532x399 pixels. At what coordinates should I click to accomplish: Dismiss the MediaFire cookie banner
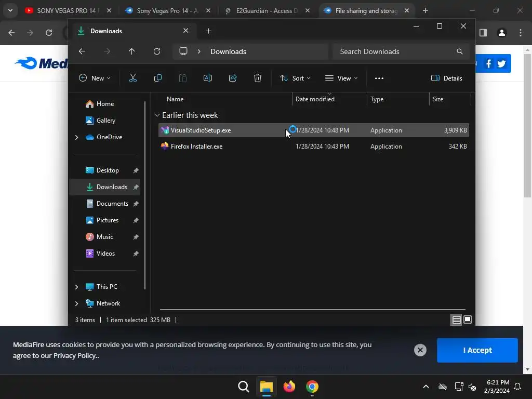click(x=420, y=350)
